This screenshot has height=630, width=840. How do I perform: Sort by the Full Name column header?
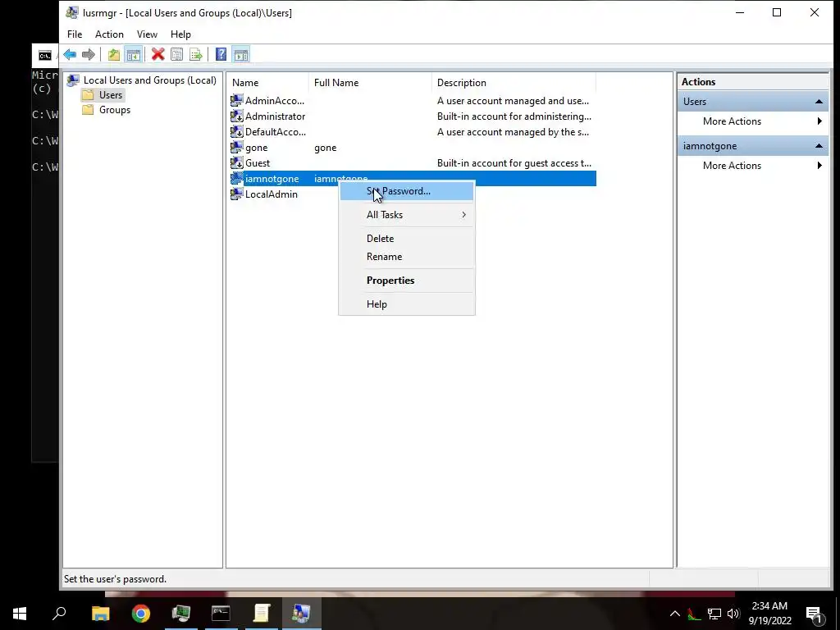point(370,83)
